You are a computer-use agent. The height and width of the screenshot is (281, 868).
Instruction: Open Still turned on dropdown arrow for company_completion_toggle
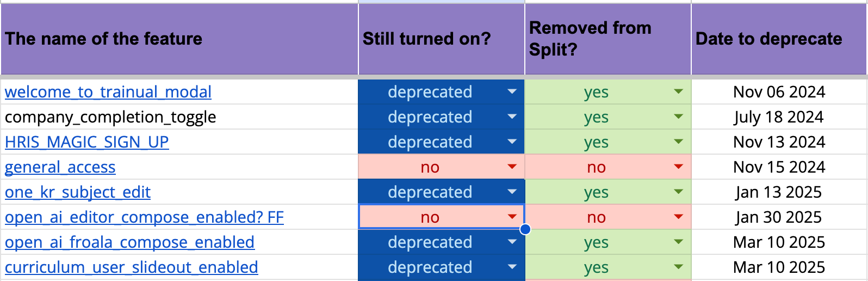tap(512, 117)
